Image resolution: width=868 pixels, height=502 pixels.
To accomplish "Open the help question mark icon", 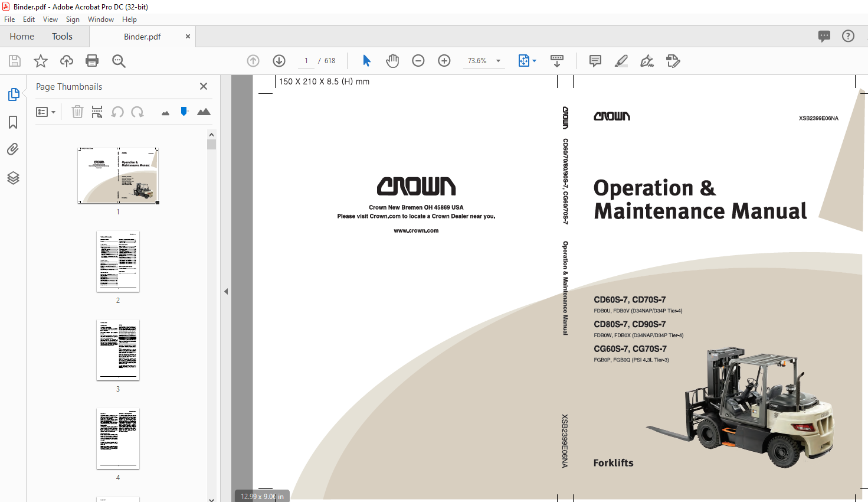I will (848, 36).
